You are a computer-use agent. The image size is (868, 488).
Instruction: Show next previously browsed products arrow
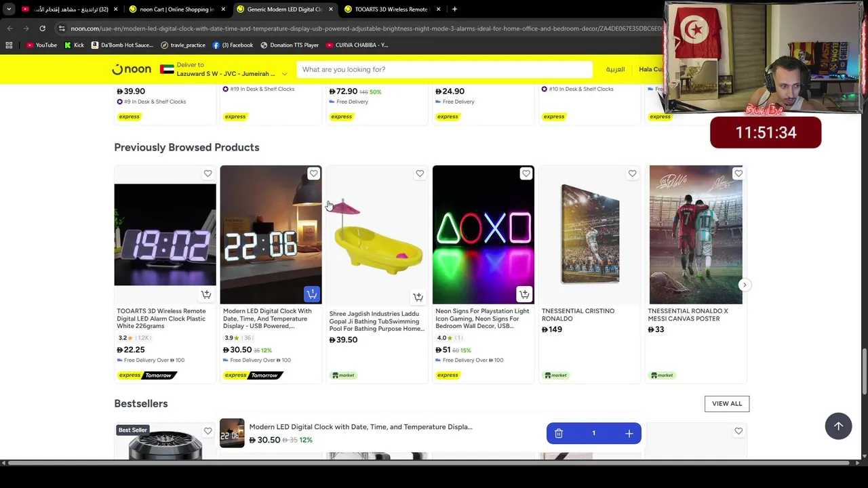pos(744,285)
